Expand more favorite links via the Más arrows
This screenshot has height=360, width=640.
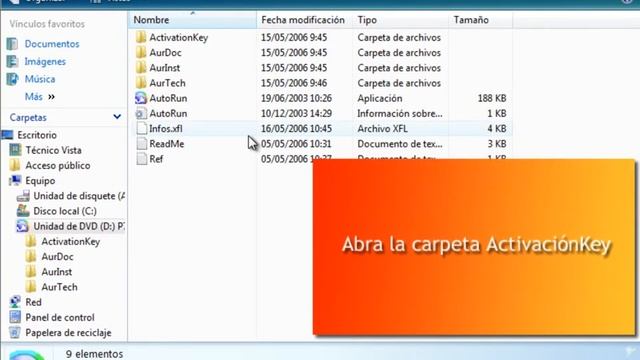tap(51, 97)
